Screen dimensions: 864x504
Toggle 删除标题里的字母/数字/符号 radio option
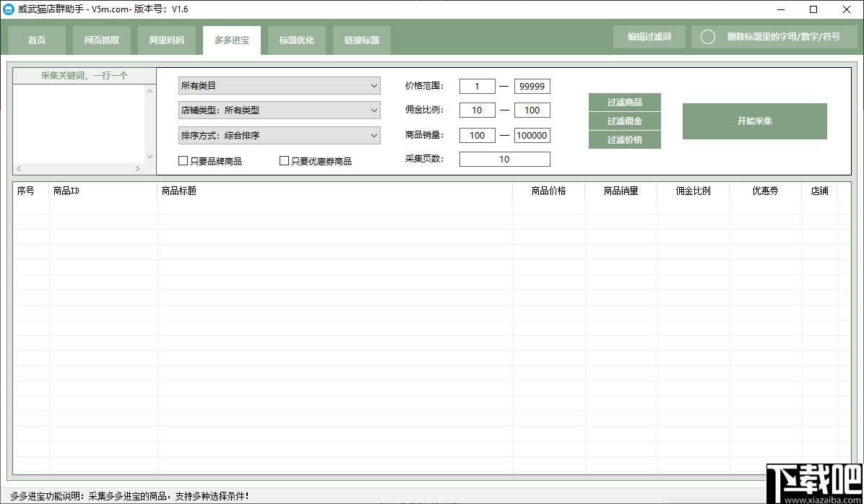click(708, 37)
